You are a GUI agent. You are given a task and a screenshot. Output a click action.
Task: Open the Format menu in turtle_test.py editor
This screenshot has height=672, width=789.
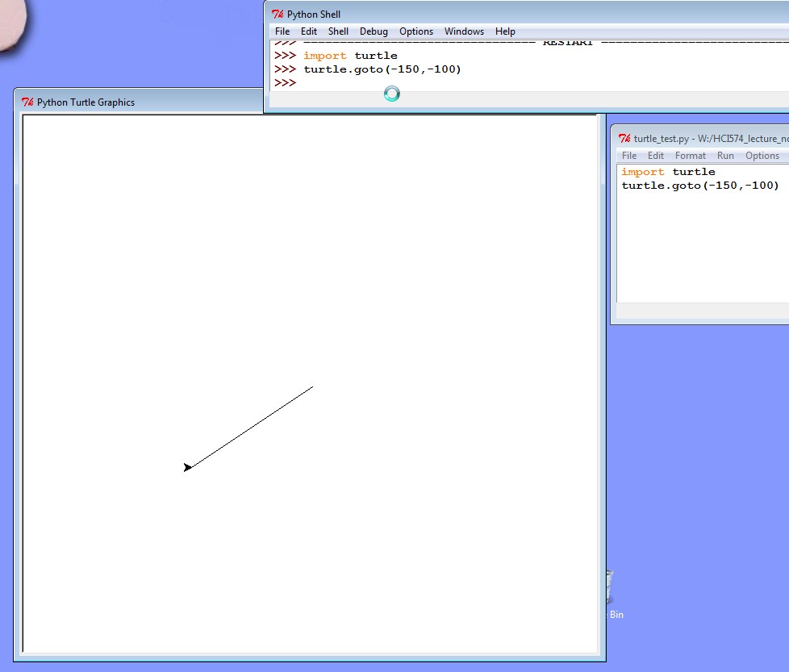tap(691, 156)
